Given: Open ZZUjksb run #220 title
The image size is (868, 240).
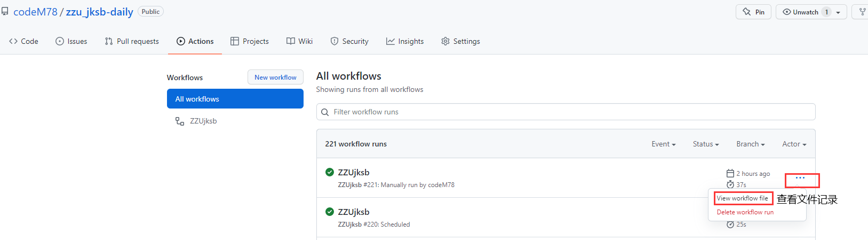Looking at the screenshot, I should (354, 212).
